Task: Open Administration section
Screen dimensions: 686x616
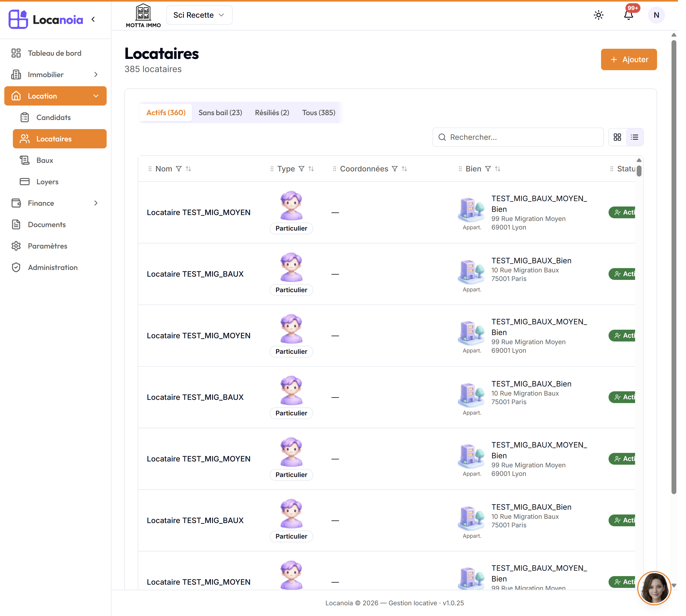Action: pyautogui.click(x=55, y=267)
